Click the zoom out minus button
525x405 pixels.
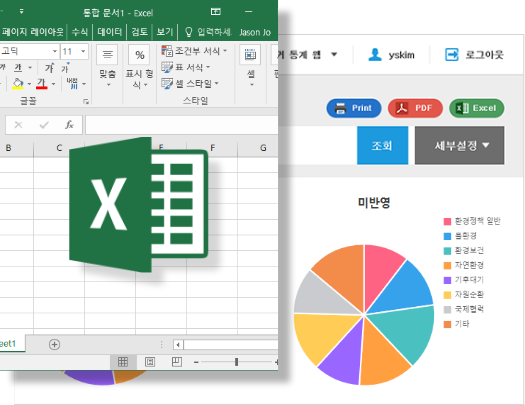(x=196, y=362)
